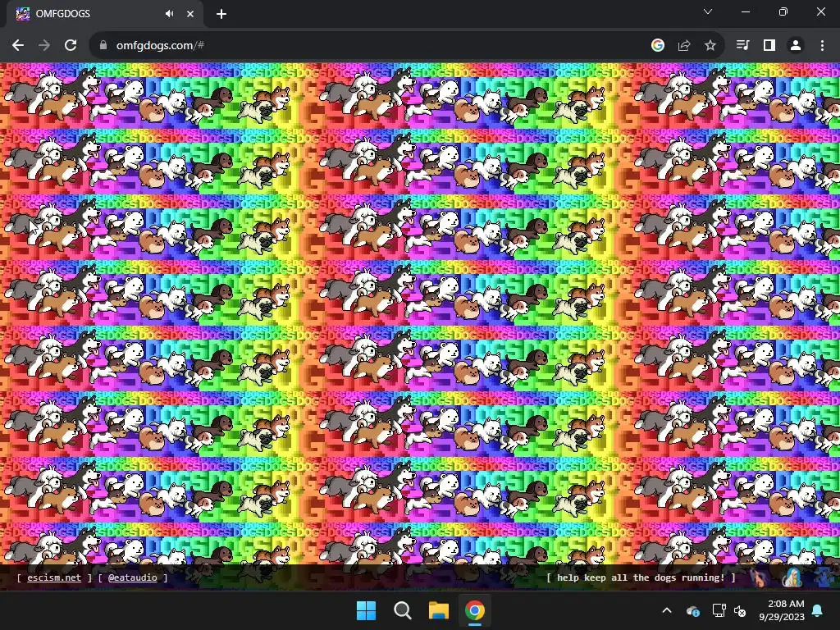Share this page via share icon

click(684, 46)
